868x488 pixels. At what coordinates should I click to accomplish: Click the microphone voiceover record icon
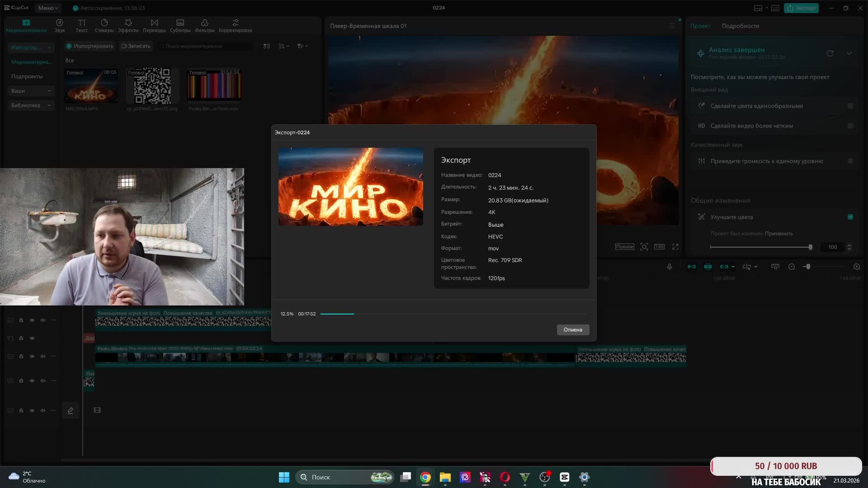coord(670,267)
